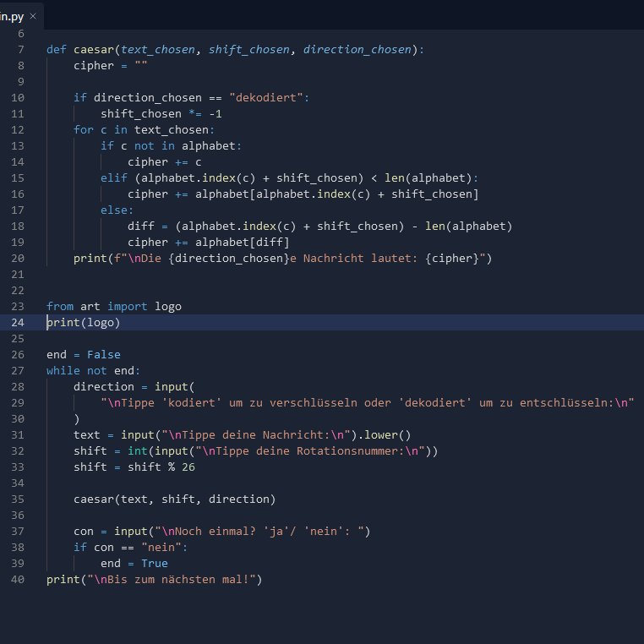Click line number 7 in the gutter

[x=21, y=50]
